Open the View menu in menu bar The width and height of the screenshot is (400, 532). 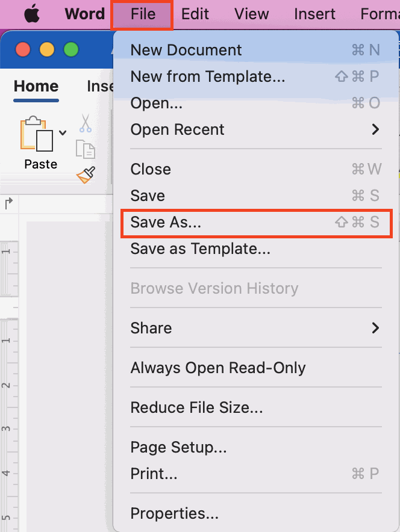pyautogui.click(x=251, y=14)
